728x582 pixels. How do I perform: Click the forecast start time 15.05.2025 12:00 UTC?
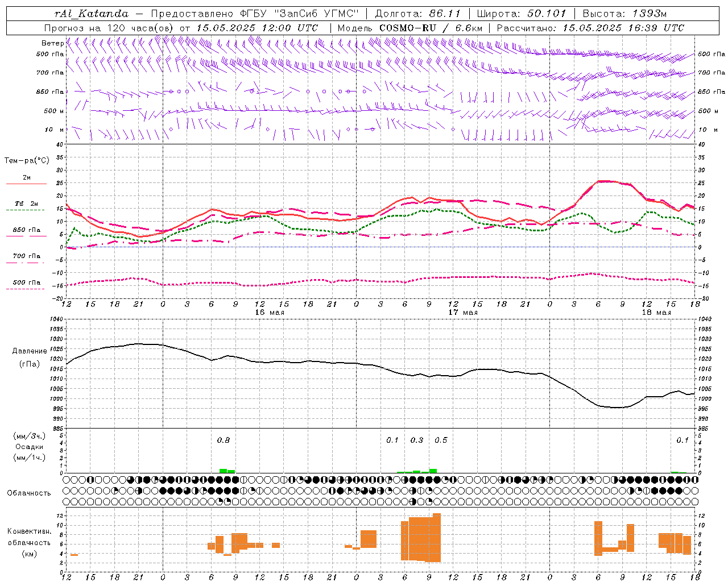point(257,28)
